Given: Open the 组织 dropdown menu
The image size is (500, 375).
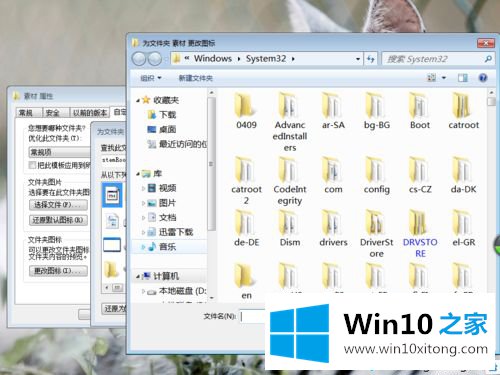Looking at the screenshot, I should [151, 78].
